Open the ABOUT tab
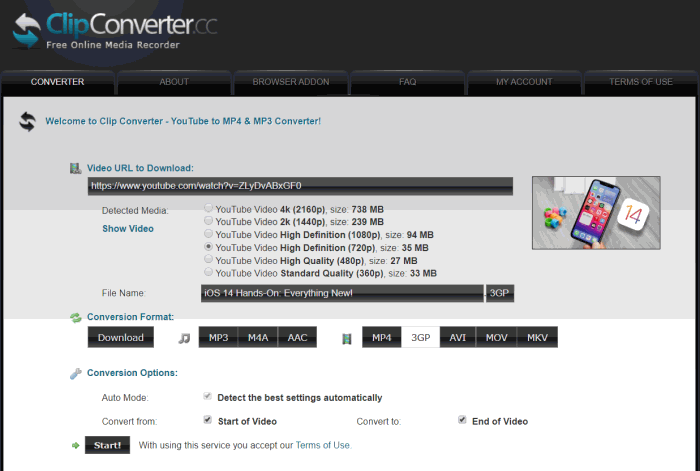The width and height of the screenshot is (700, 471). [x=174, y=82]
